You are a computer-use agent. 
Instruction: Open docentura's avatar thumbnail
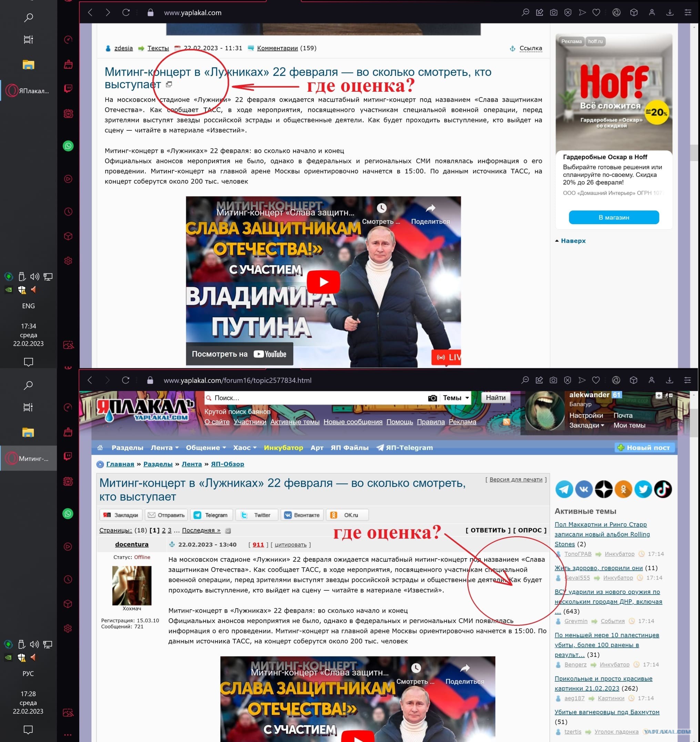(x=132, y=585)
